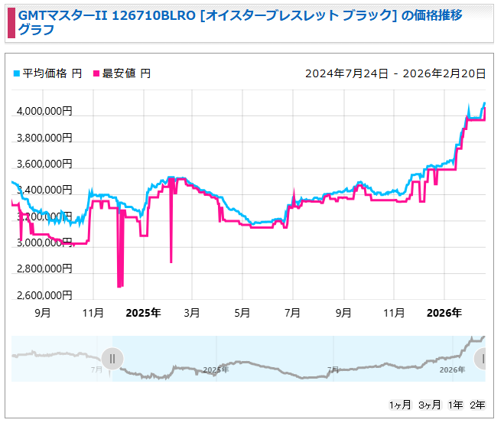Image resolution: width=504 pixels, height=423 pixels.
Task: Click the 2025年 label in the navigator strip
Action: coord(215,369)
